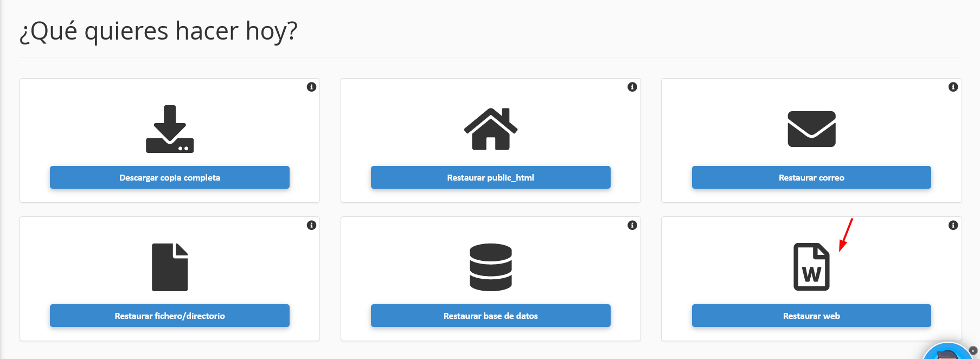Click the download-to-drive icon for full backup
This screenshot has width=980, height=359.
(170, 129)
